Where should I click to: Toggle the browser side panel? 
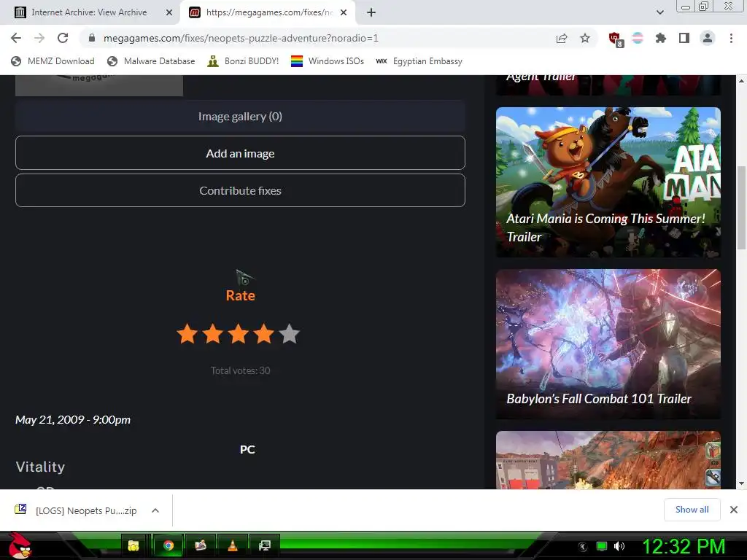click(x=684, y=38)
